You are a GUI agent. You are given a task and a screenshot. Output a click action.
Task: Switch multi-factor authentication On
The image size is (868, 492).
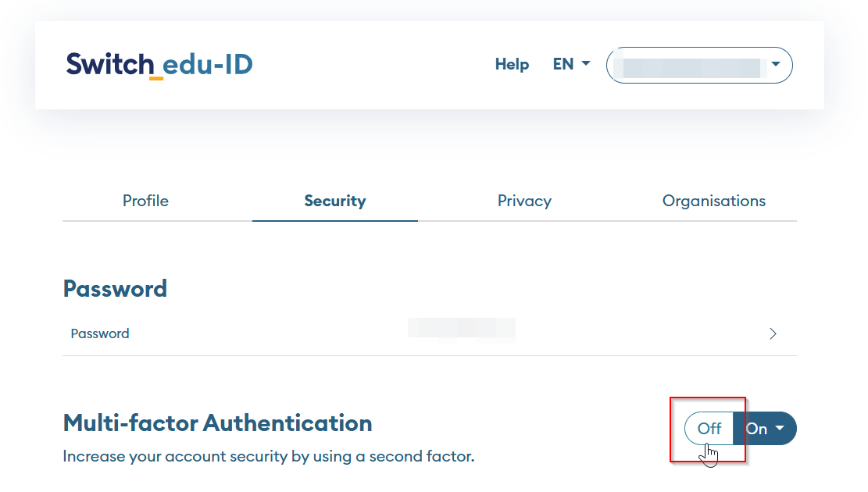pos(756,429)
